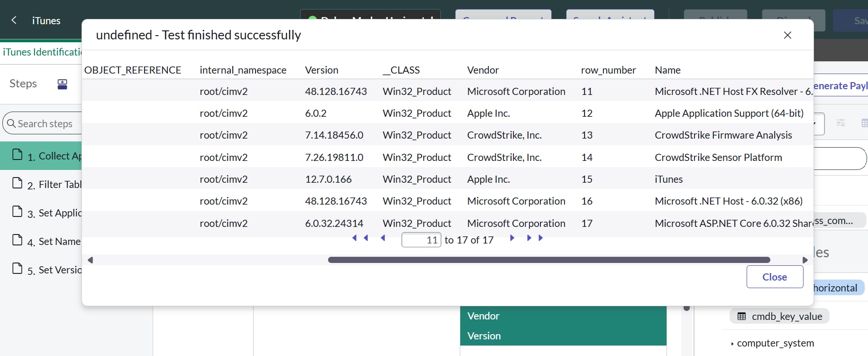
Task: Open step 2 Filter Table
Action: click(x=41, y=184)
